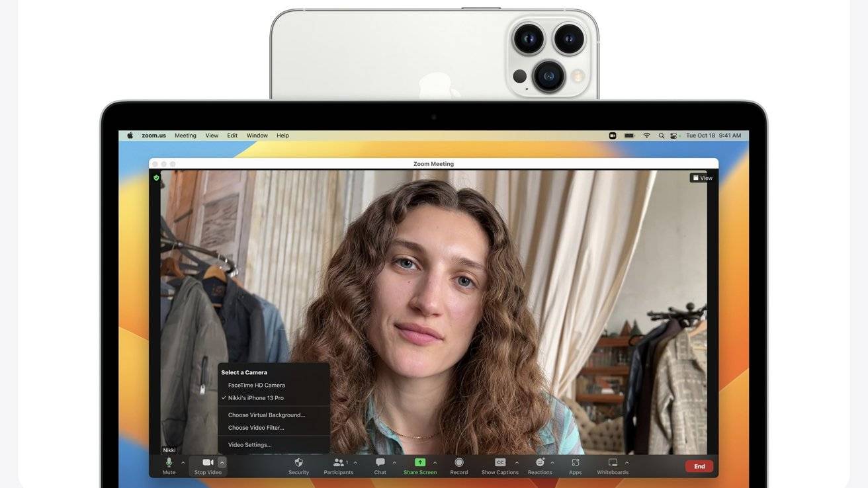
Task: Open Control Center from the menu bar
Action: point(674,136)
